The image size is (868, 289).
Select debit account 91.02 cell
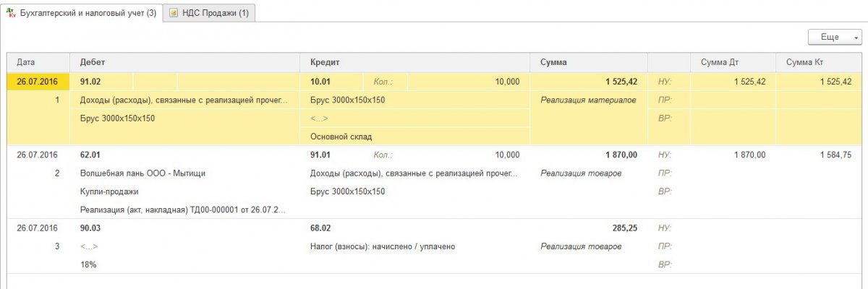102,82
